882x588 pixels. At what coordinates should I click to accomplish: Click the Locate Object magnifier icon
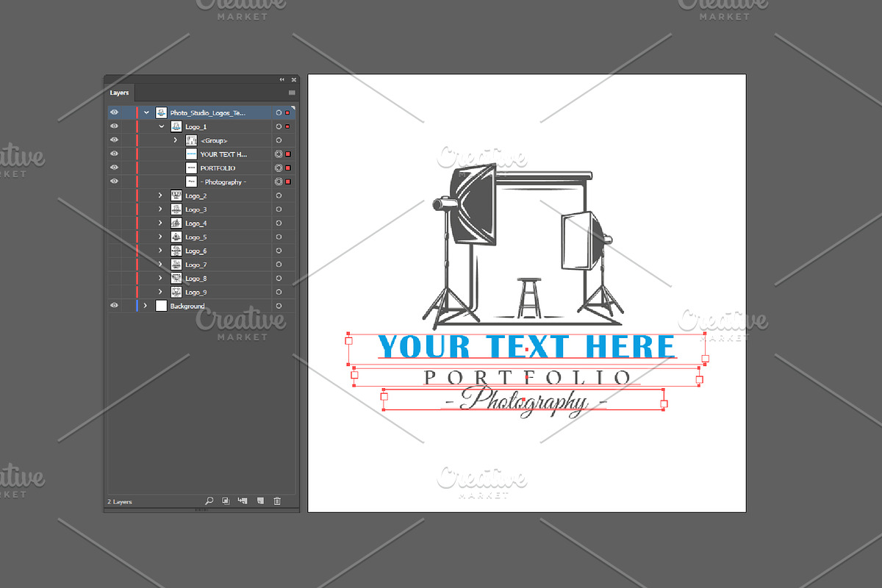209,501
